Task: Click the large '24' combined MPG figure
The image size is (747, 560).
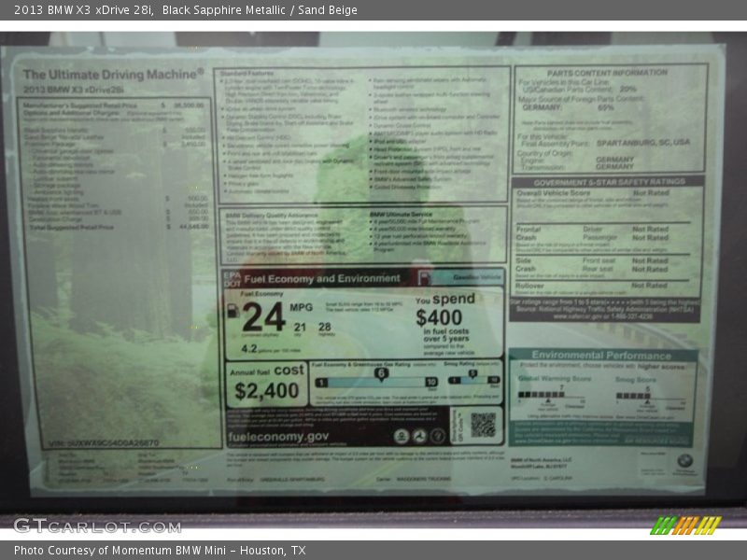Action: (x=263, y=317)
